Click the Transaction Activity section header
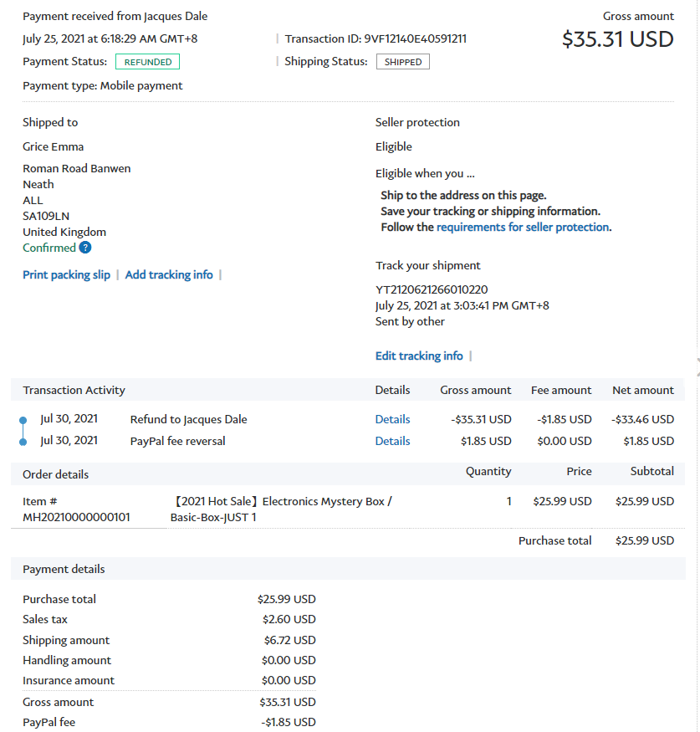The height and width of the screenshot is (732, 700). pos(74,390)
